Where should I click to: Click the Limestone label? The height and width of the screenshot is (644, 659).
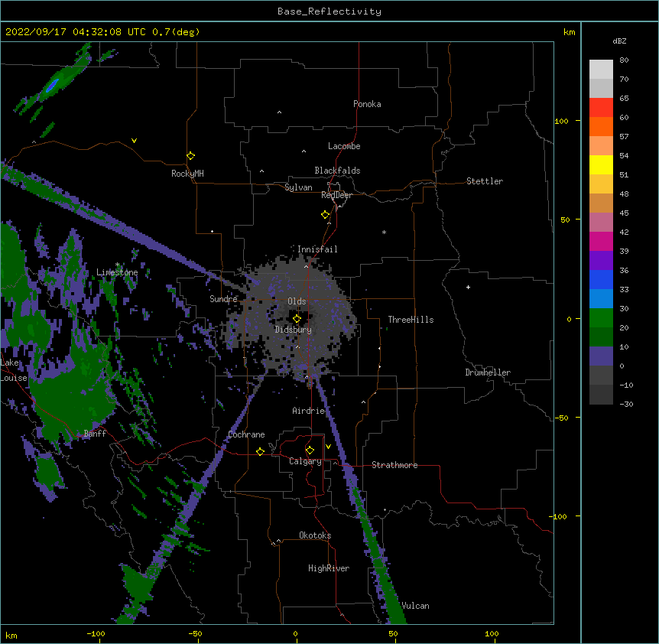pos(117,272)
